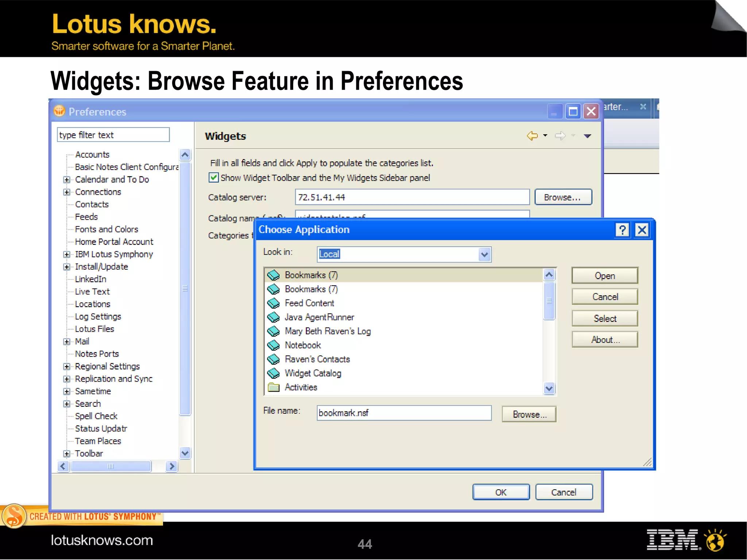
Task: Click the back arrow in Widgets header
Action: pos(533,136)
